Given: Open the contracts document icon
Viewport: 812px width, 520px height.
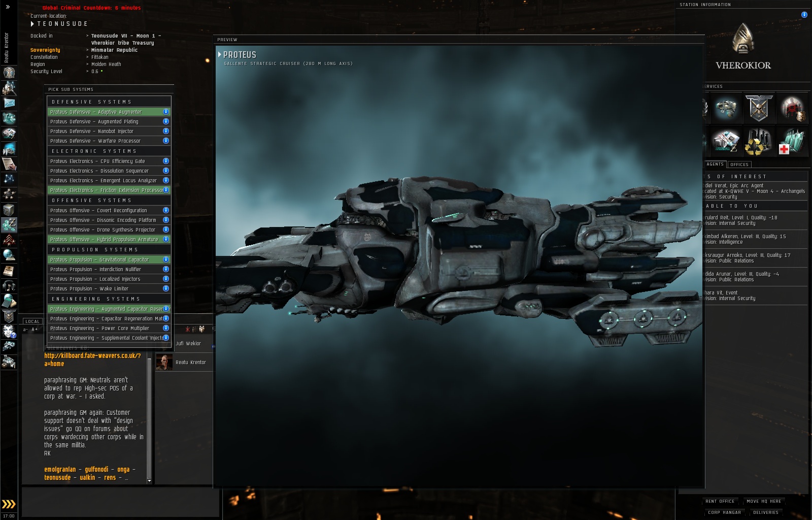Looking at the screenshot, I should (x=9, y=164).
